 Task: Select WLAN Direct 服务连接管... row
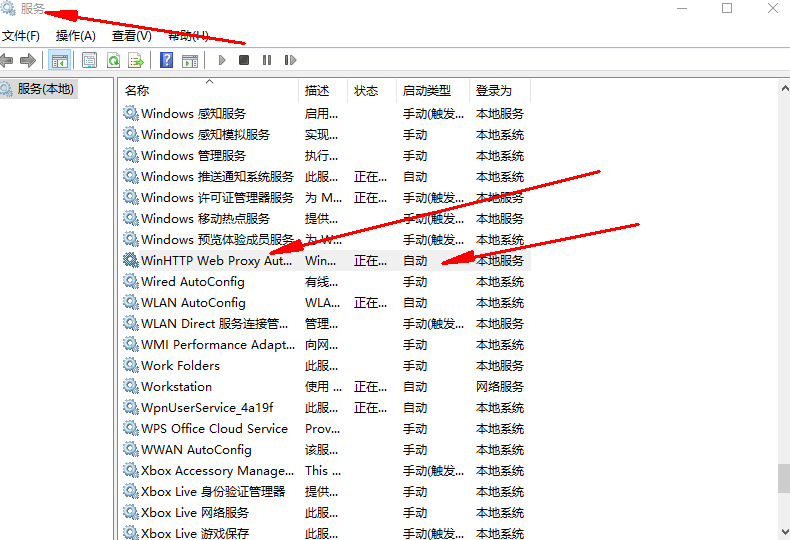326,323
